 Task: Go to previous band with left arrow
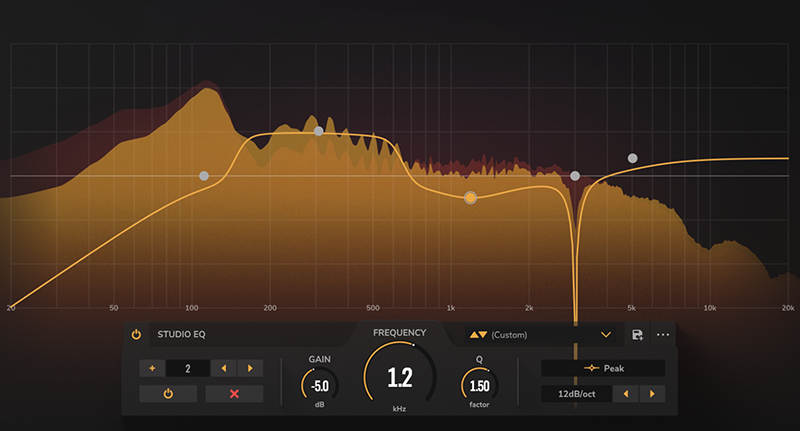pos(225,368)
